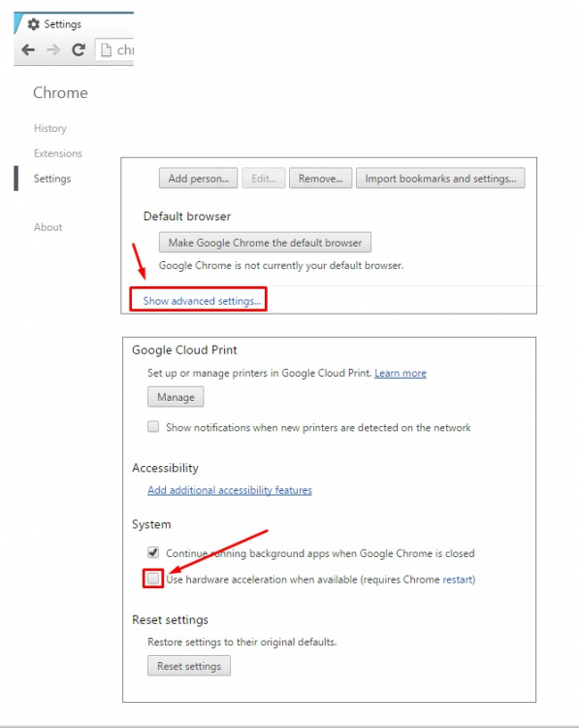Select Settings in the Chrome sidebar

click(x=52, y=179)
